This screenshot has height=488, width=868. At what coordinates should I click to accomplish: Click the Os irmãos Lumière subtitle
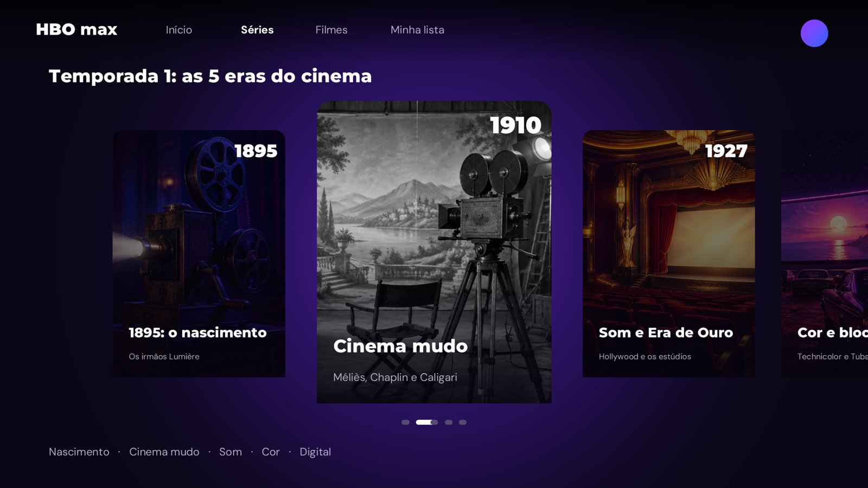[x=164, y=356]
